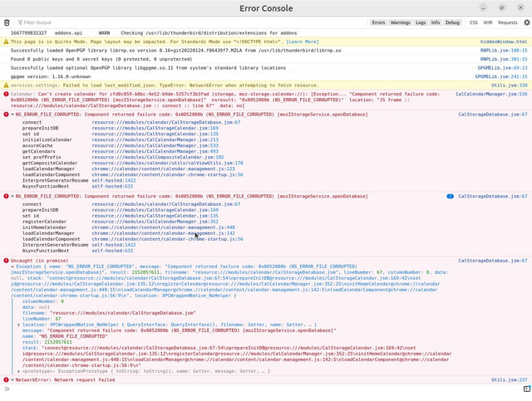Open CalCalendarManager.jsm:352 stack link

[155, 222]
